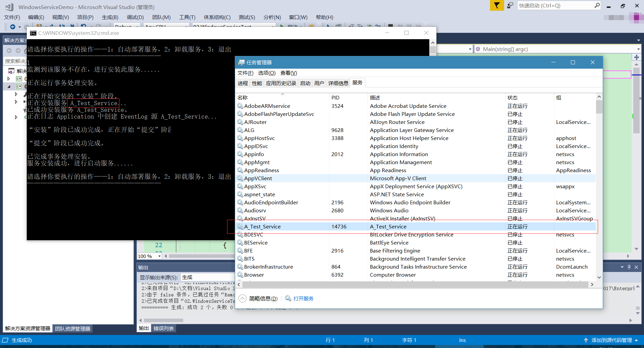Open the class selector dropdown left of Main
The width and height of the screenshot is (644, 348).
(470, 49)
